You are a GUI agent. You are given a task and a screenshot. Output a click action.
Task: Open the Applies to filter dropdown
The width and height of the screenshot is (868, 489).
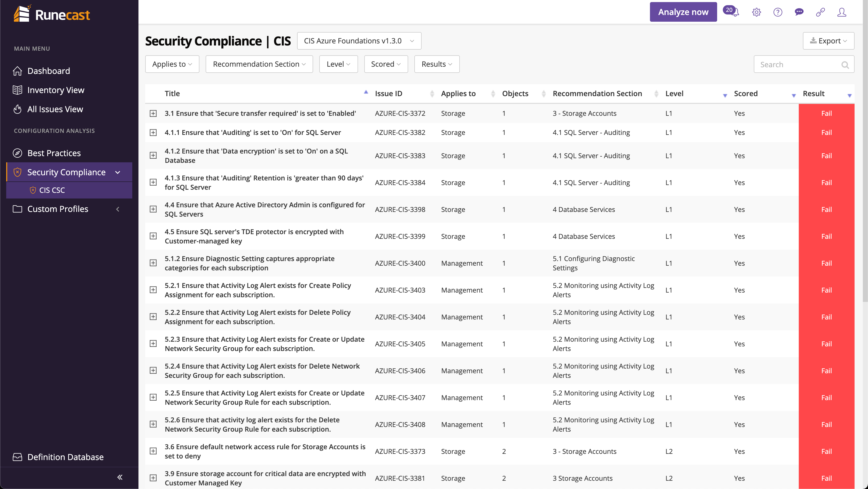(x=172, y=64)
